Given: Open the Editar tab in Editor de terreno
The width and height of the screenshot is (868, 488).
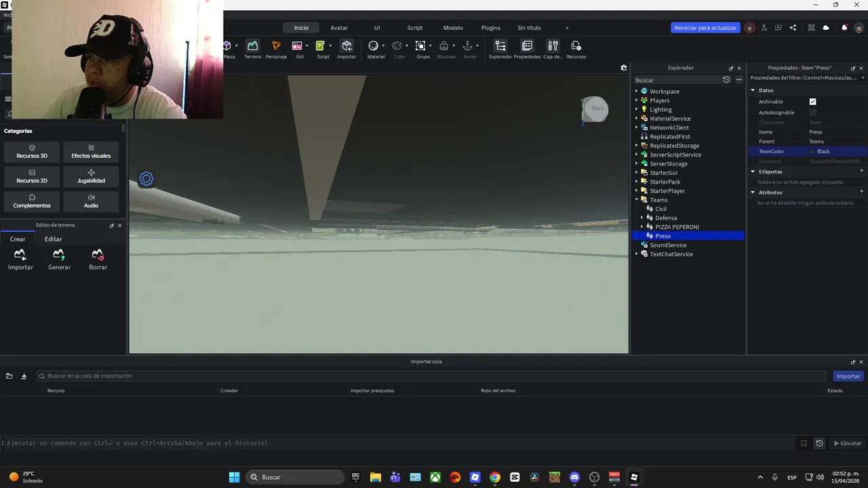Looking at the screenshot, I should click(53, 239).
